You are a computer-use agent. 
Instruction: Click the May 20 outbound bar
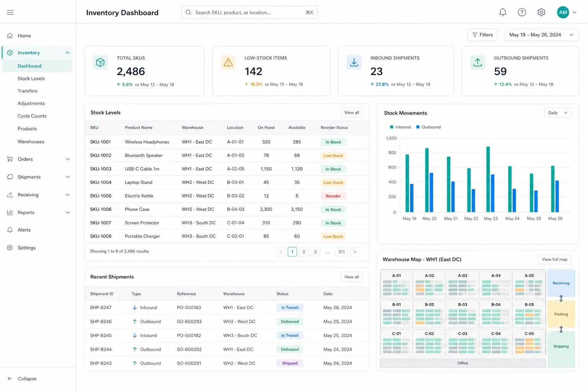tap(431, 193)
